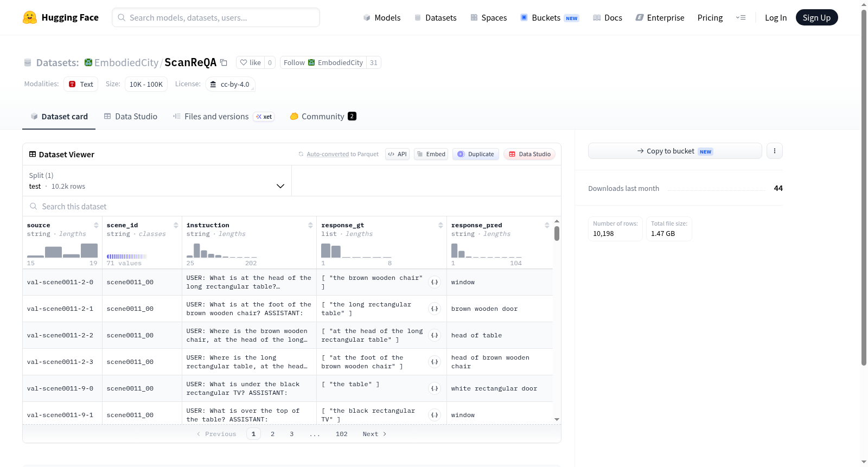
Task: Duplicate the dataset
Action: (x=476, y=154)
